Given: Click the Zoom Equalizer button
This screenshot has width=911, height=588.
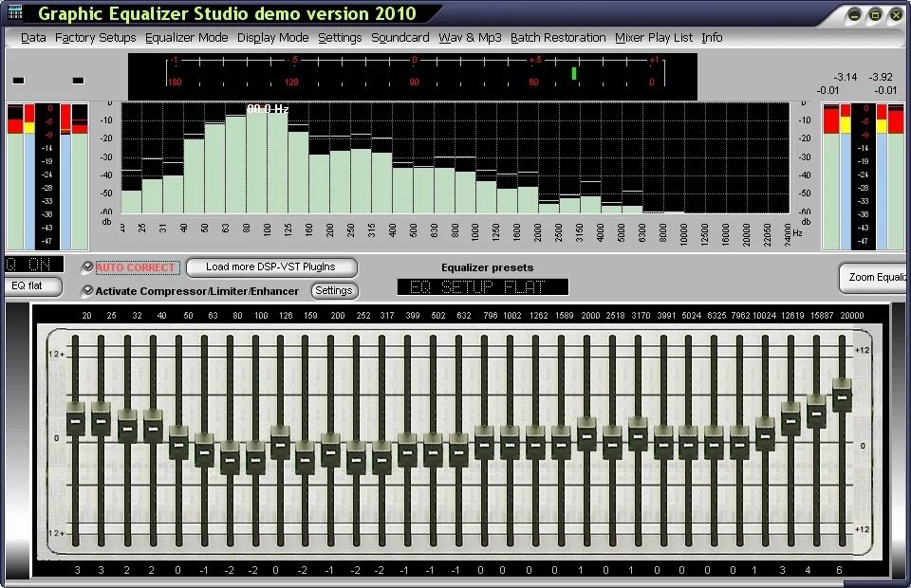Looking at the screenshot, I should point(875,278).
